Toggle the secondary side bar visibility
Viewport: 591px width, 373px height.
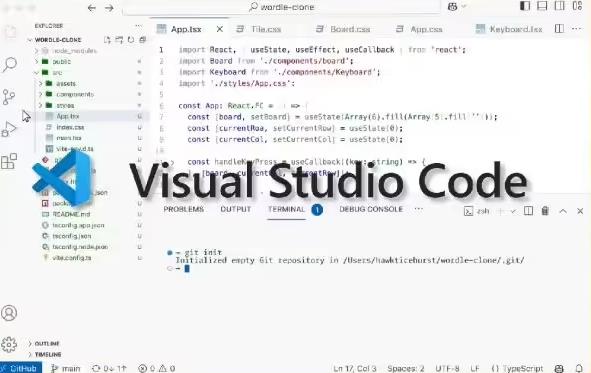560,6
